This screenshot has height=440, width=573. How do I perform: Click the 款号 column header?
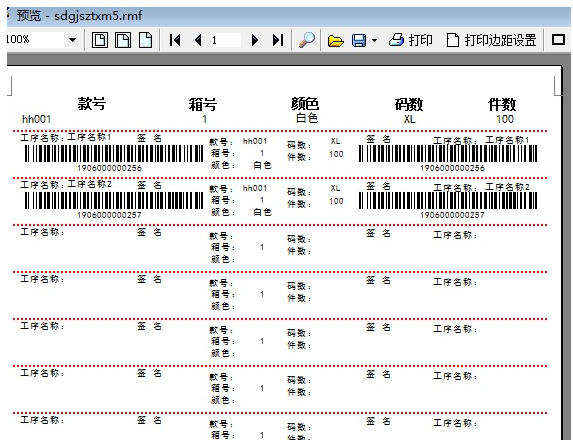91,104
